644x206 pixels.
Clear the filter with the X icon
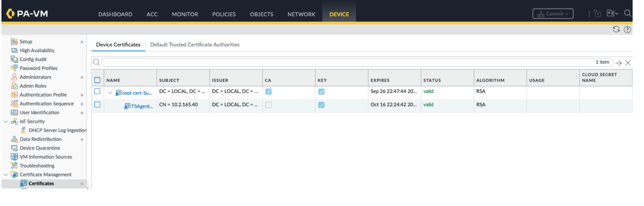pos(628,63)
